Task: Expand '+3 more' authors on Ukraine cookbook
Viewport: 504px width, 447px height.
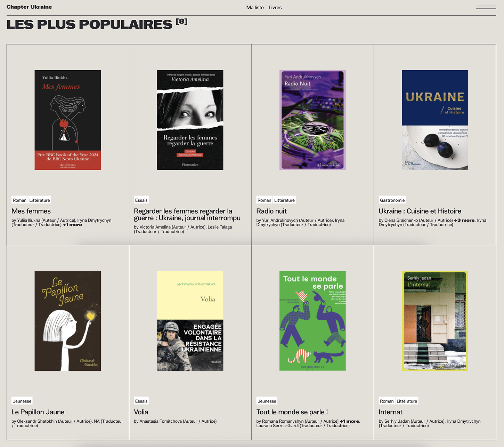Action: (x=464, y=220)
